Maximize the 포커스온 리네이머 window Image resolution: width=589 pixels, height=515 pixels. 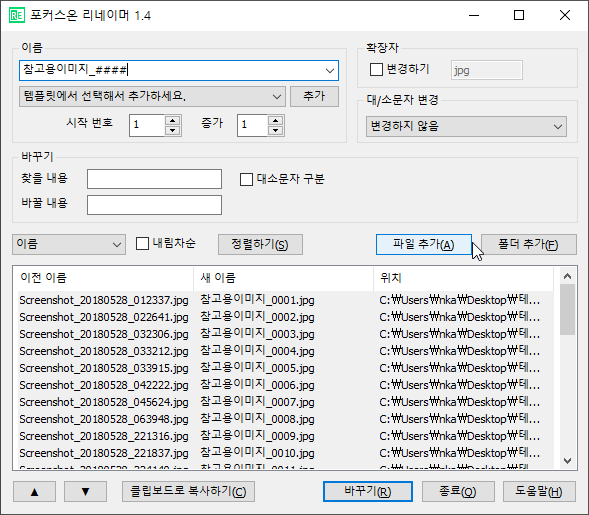[519, 15]
